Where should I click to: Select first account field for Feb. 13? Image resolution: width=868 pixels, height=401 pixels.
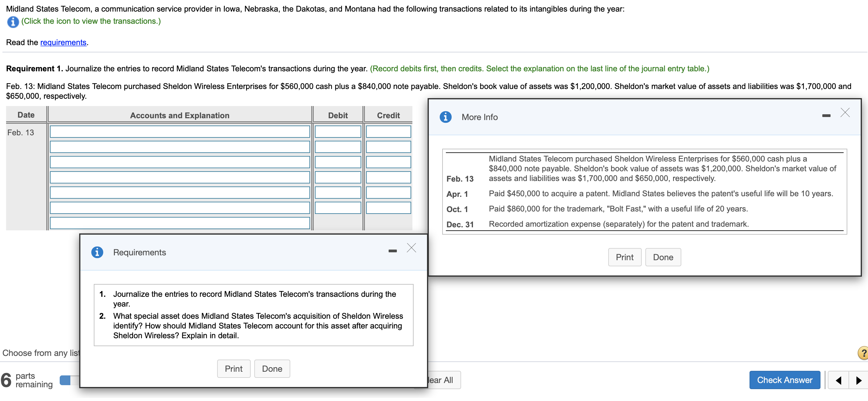click(x=180, y=132)
